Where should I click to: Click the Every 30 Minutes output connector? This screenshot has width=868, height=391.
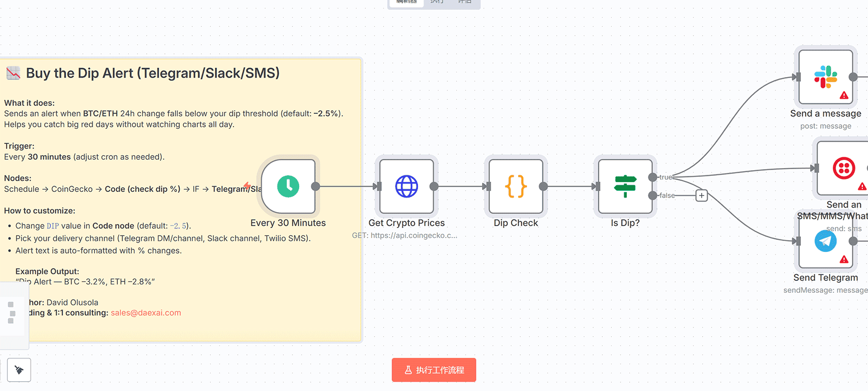pos(315,186)
